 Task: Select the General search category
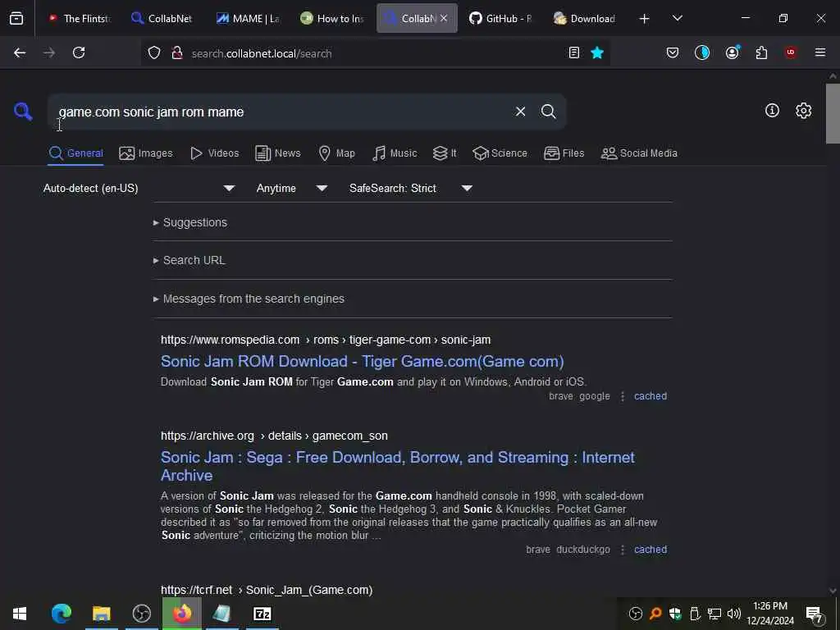[75, 153]
